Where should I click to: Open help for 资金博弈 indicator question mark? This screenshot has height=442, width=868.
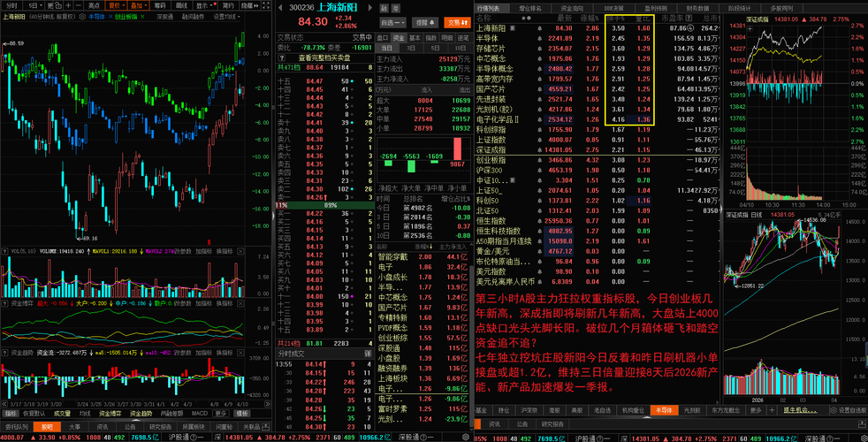4,303
